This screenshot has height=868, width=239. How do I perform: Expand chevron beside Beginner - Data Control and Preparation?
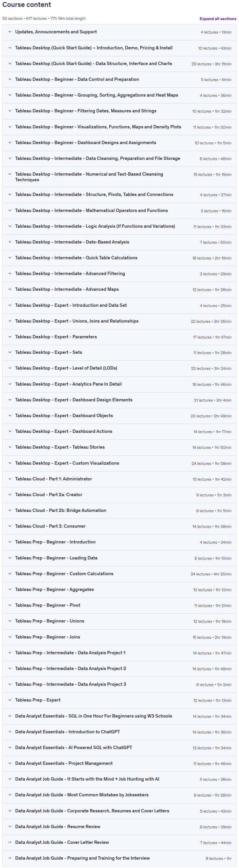click(x=10, y=79)
